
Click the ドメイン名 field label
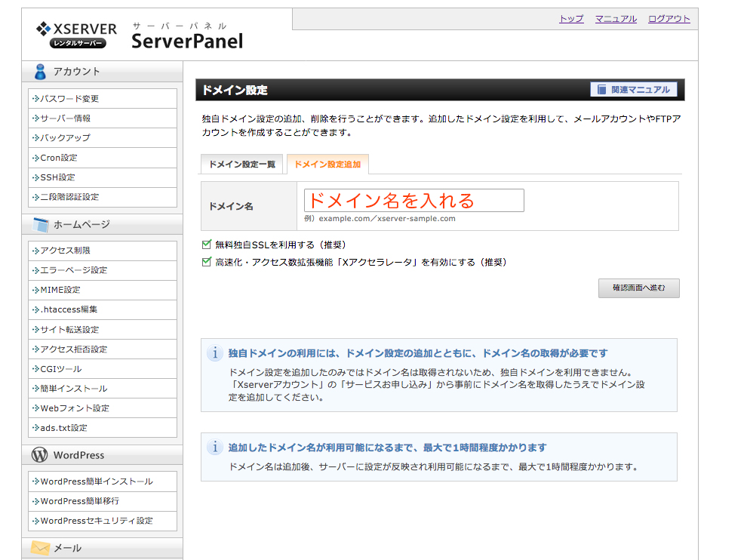(x=231, y=206)
